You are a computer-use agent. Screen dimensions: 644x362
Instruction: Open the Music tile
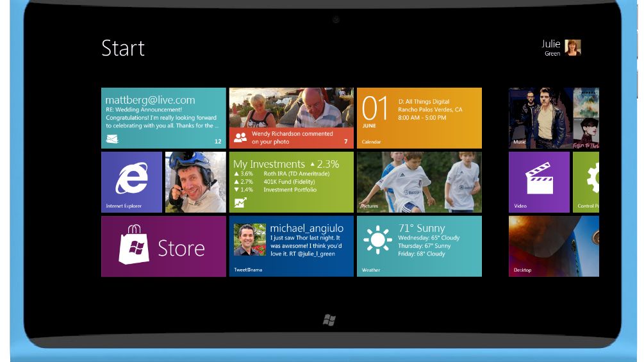[554, 118]
